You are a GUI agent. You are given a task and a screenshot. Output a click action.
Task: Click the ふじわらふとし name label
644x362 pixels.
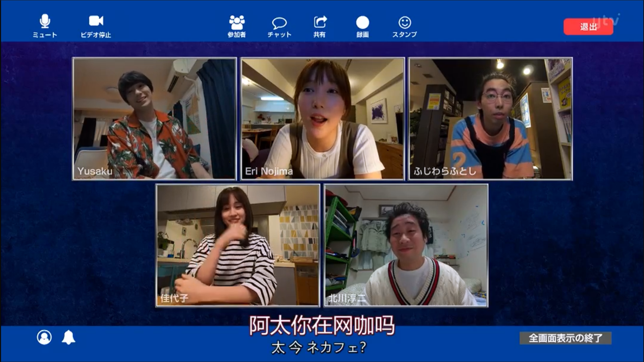[445, 171]
